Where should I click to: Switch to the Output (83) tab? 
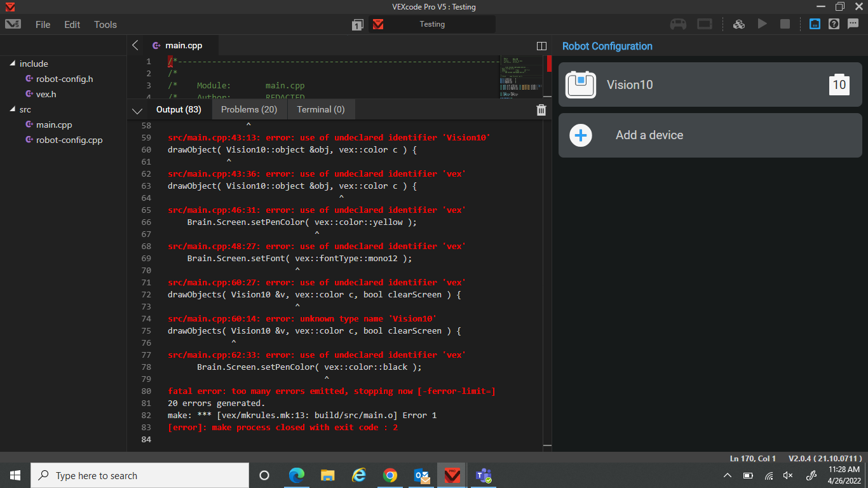pyautogui.click(x=179, y=109)
